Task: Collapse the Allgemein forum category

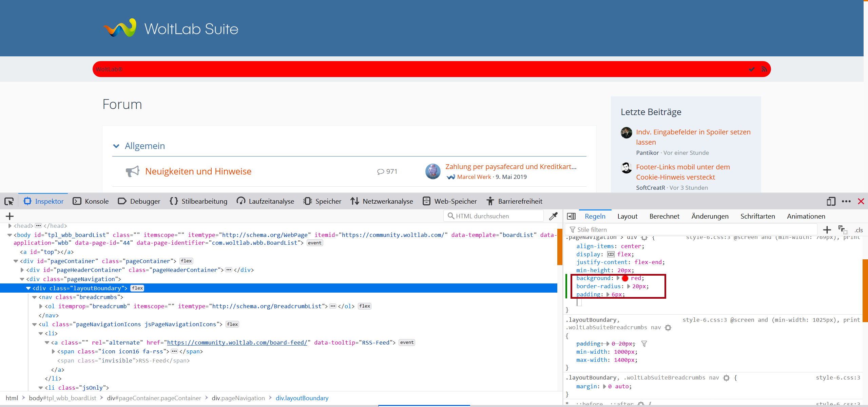Action: (x=116, y=146)
